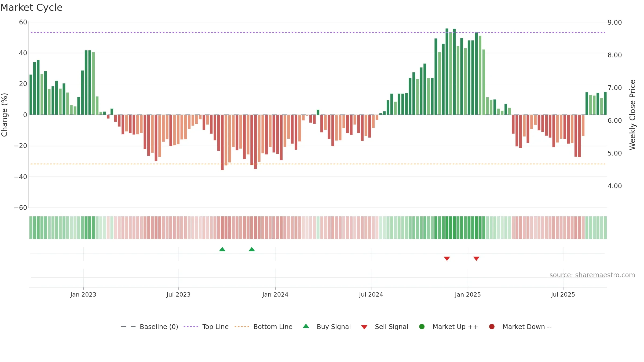The image size is (644, 362).
Task: Click the Jan 2023 axis label
Action: [x=83, y=294]
